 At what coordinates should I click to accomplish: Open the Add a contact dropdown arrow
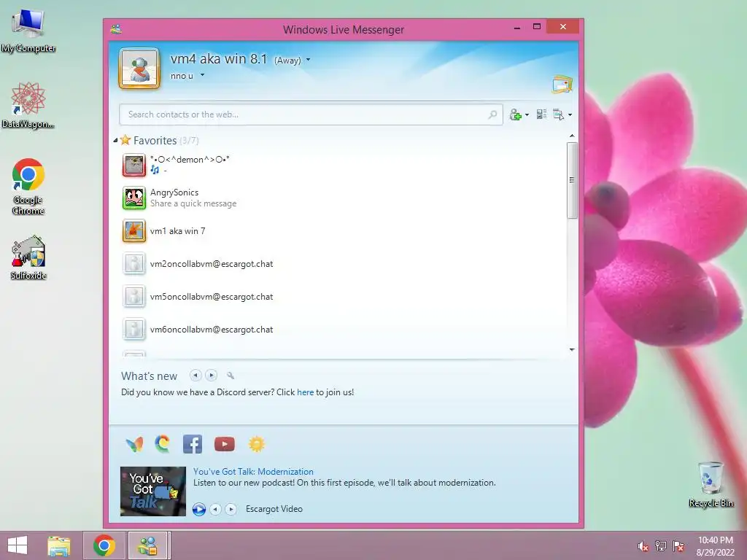527,114
